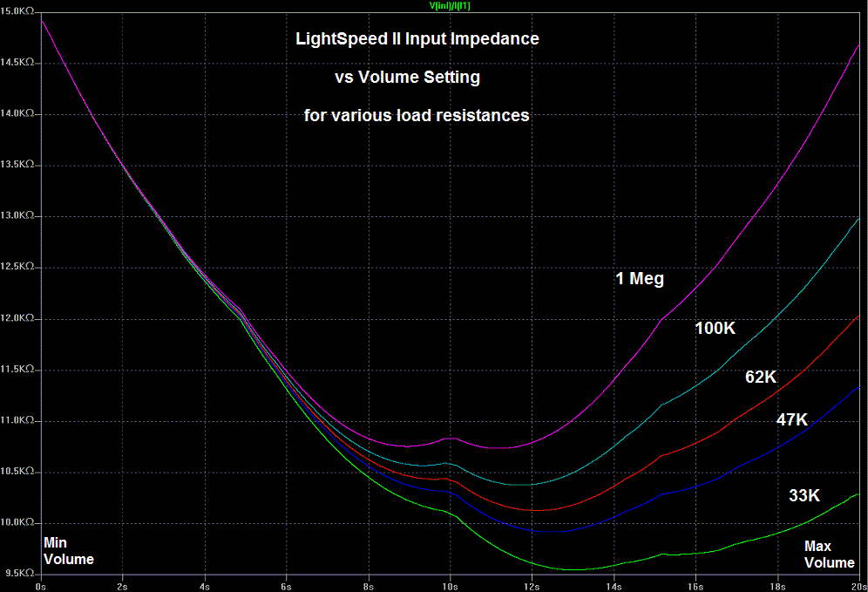868x592 pixels.
Task: Click the 4s x-axis label
Action: click(204, 587)
